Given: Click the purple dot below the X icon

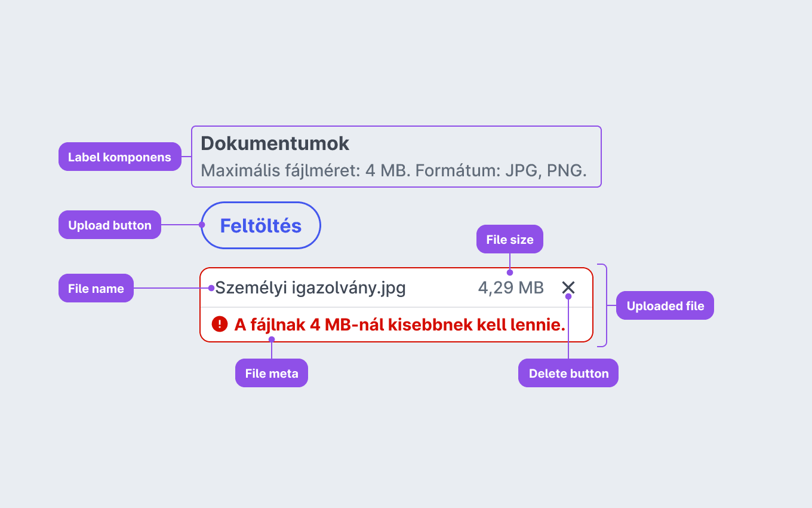Looking at the screenshot, I should pyautogui.click(x=568, y=296).
